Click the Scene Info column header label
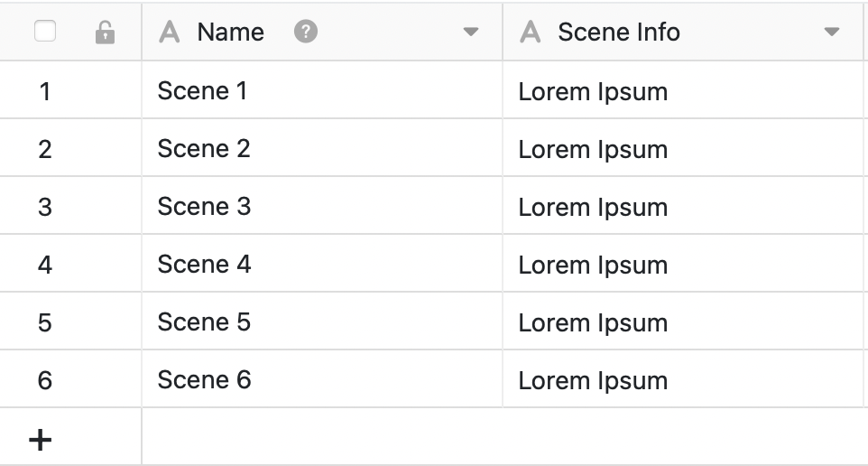Image resolution: width=868 pixels, height=466 pixels. point(619,33)
